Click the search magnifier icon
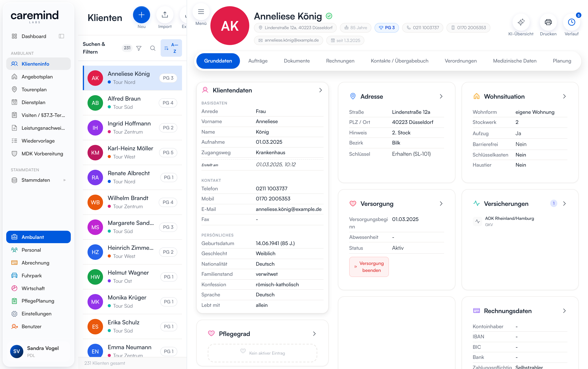 click(153, 48)
